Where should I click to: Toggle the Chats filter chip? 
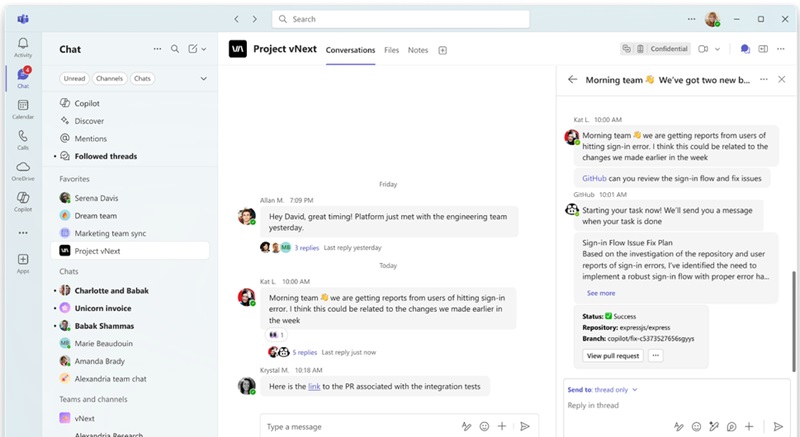pos(143,78)
